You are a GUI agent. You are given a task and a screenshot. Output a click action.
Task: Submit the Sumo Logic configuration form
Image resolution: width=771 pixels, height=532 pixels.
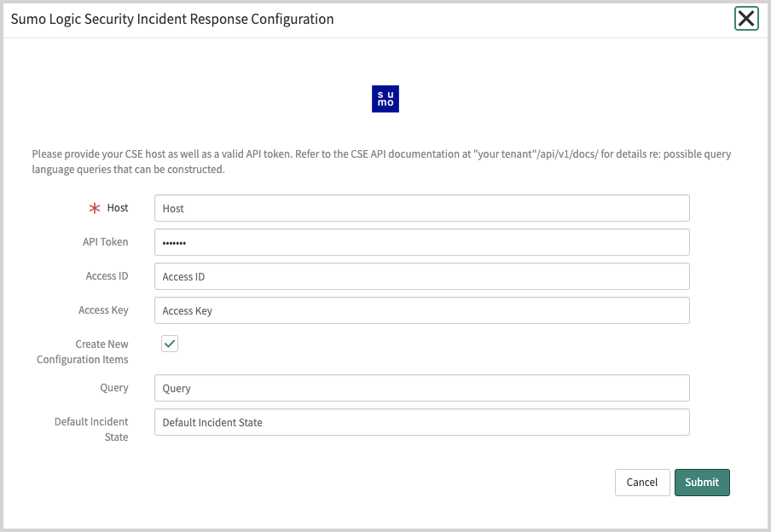[701, 482]
